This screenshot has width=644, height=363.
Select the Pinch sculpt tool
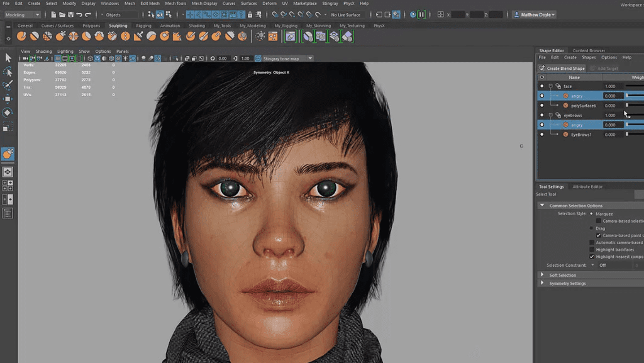[74, 36]
